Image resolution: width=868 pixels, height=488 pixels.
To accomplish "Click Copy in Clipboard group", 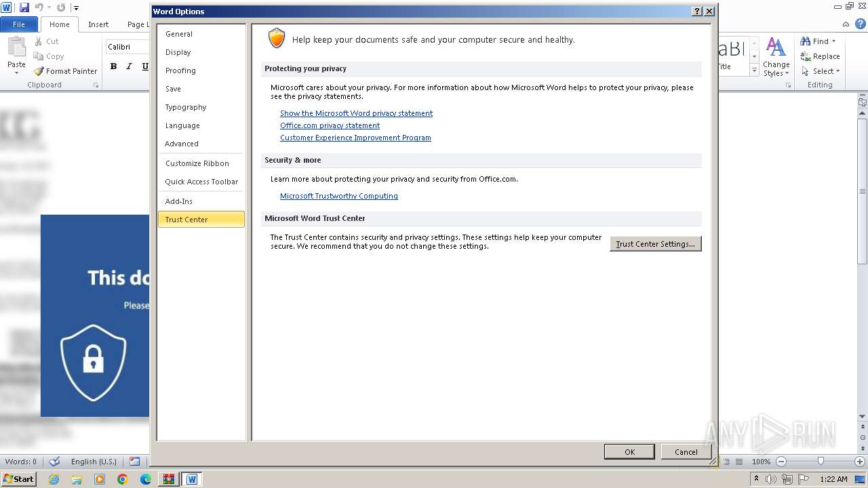I will [49, 56].
